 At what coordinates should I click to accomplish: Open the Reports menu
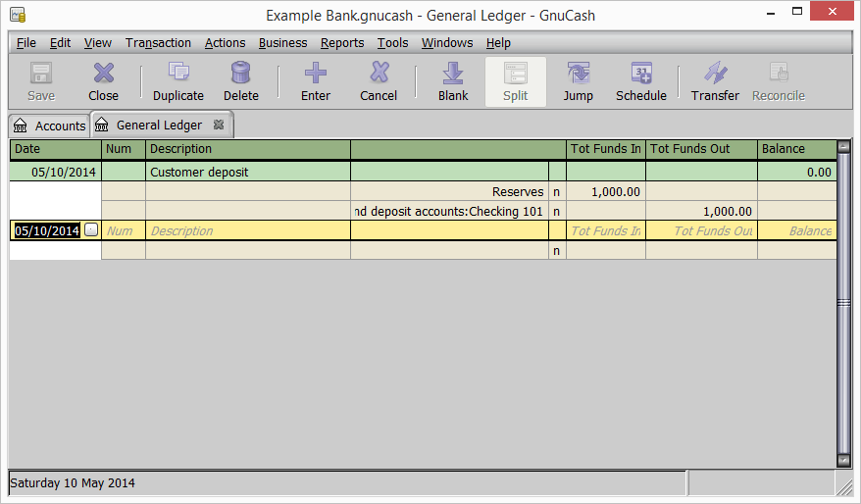pyautogui.click(x=342, y=43)
